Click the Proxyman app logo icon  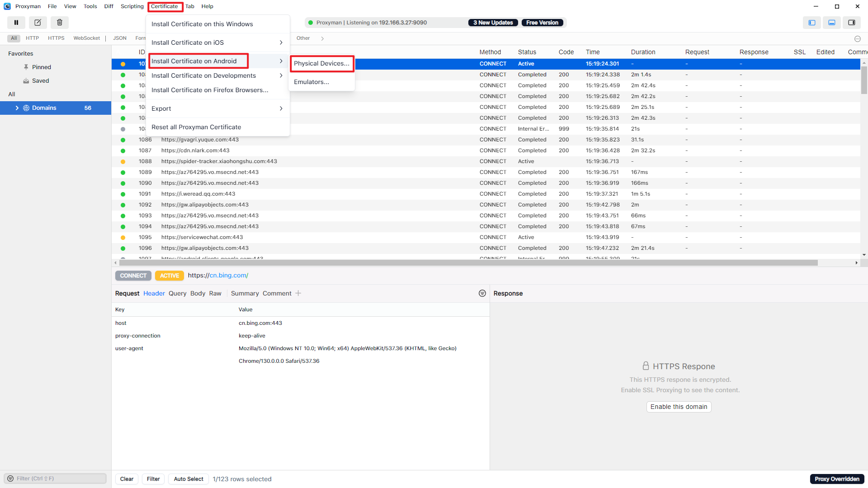[x=7, y=6]
